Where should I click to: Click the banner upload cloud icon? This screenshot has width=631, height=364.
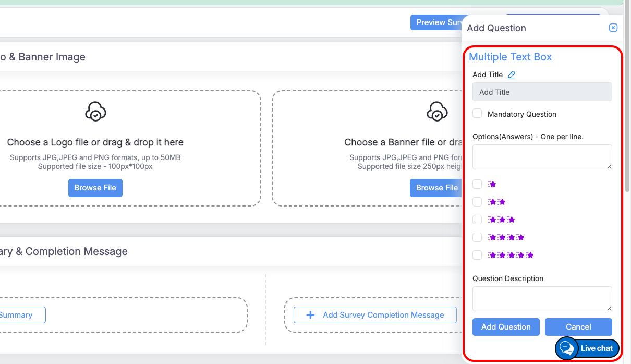coord(437,112)
